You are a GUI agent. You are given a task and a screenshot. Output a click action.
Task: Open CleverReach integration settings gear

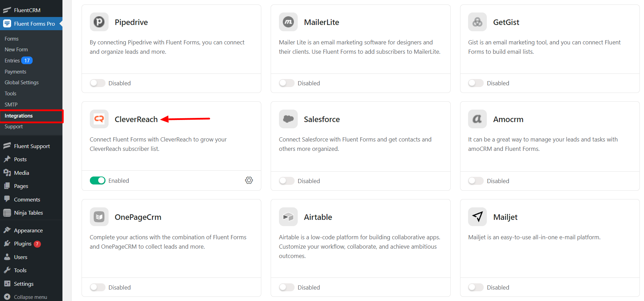click(x=249, y=180)
